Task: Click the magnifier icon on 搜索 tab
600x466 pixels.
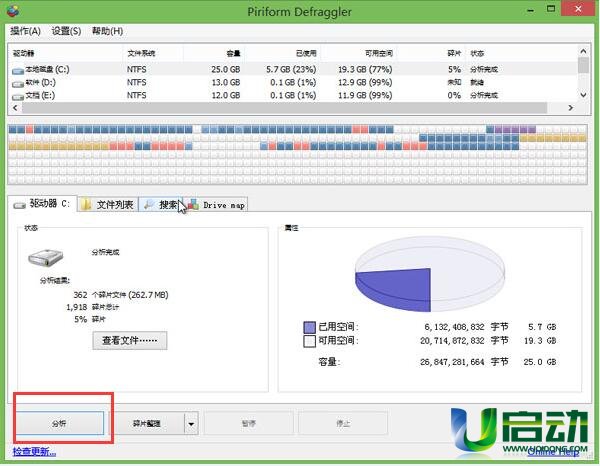Action: [148, 205]
